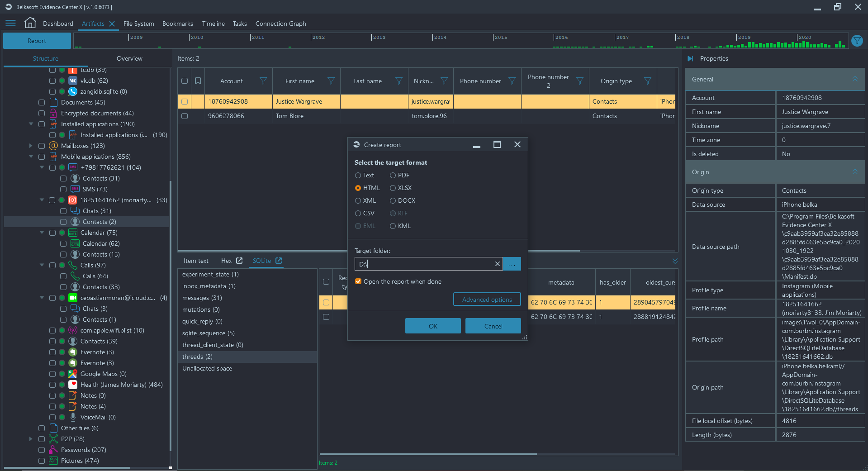Screen dimensions: 868x471
Task: Open the timeline filter funnel icon
Action: coord(857,41)
